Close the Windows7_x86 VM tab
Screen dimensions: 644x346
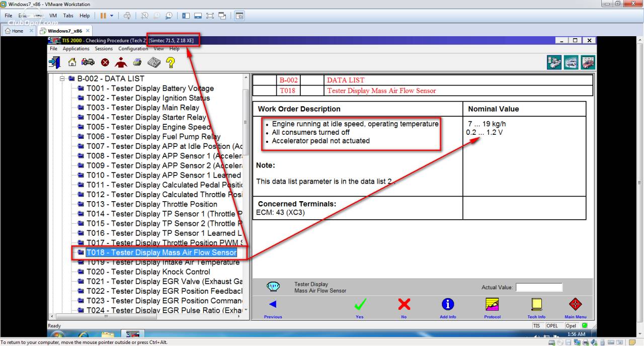(x=88, y=31)
